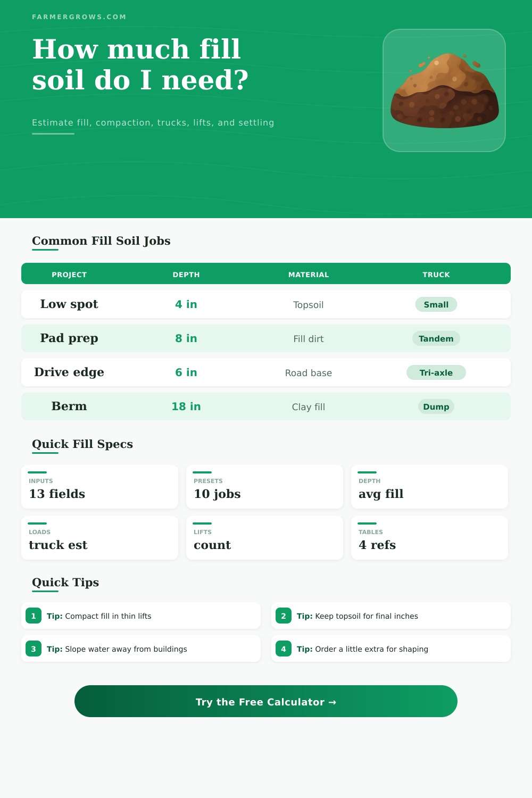Screen dimensions: 532x798
Task: Select tip number 3 badge
Action: 34,649
